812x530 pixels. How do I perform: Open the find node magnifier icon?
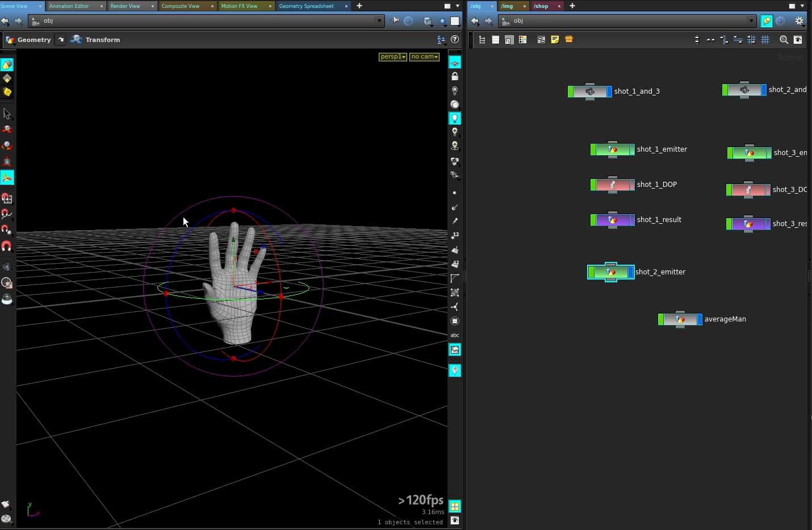[784, 40]
